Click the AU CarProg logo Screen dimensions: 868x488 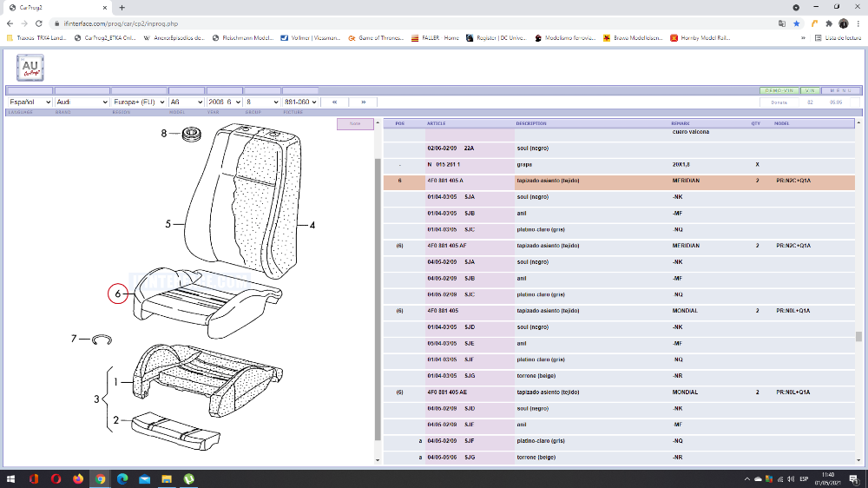[30, 68]
